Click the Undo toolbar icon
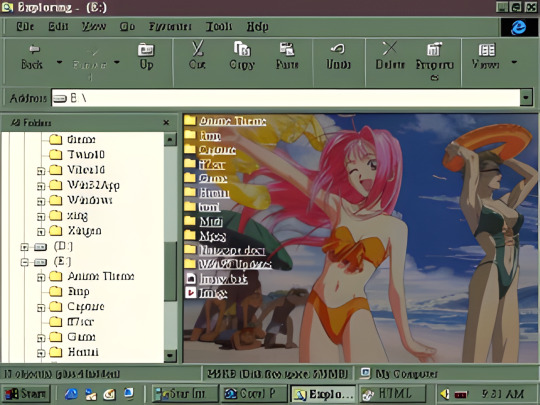Image resolution: width=540 pixels, height=405 pixels. [338, 49]
